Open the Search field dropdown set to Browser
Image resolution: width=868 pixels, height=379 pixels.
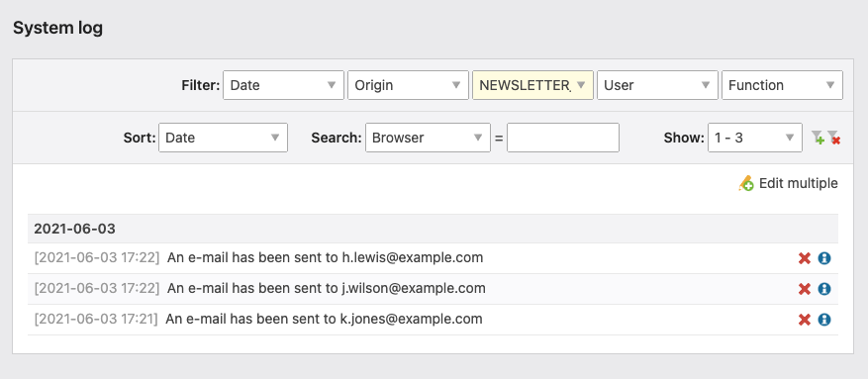pyautogui.click(x=428, y=138)
